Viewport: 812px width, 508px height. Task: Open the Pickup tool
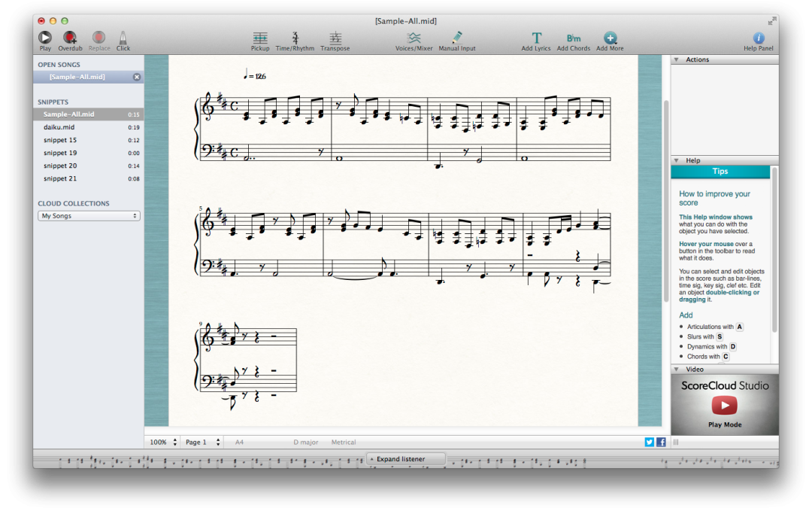(260, 38)
